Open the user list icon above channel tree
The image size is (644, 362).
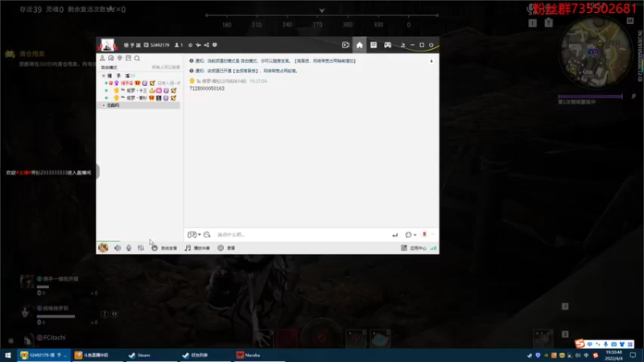click(102, 58)
